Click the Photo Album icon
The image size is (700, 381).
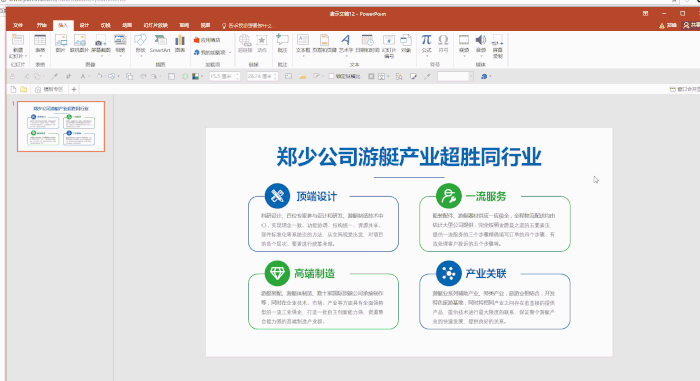[x=120, y=40]
